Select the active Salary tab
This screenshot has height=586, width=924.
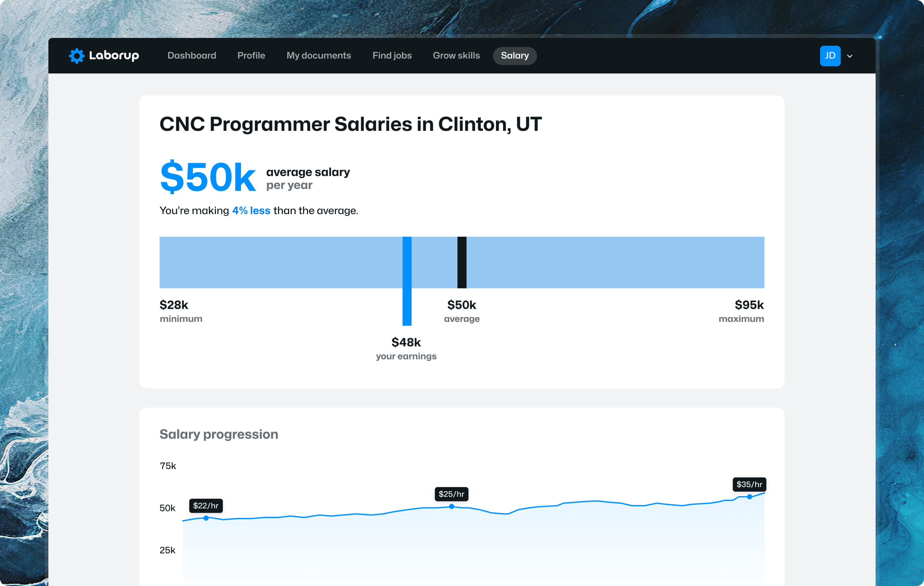515,56
